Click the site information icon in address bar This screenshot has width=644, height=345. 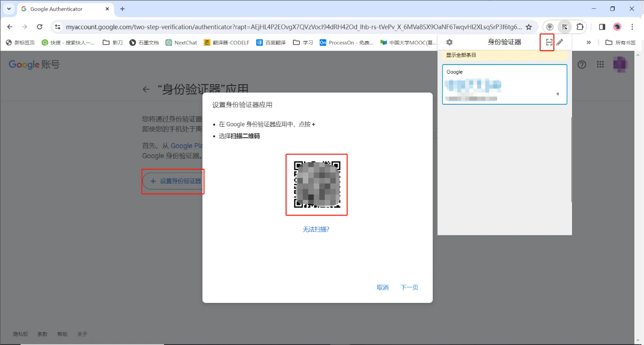click(58, 27)
